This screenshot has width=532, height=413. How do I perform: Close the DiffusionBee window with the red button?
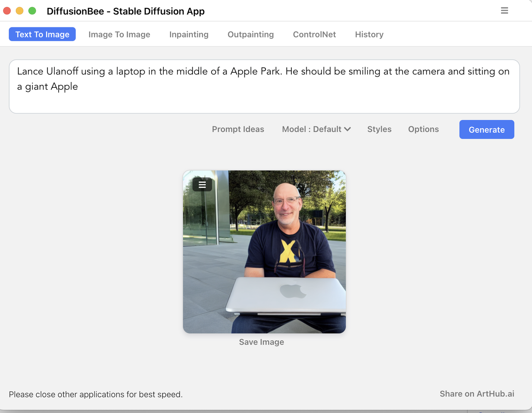coord(7,11)
